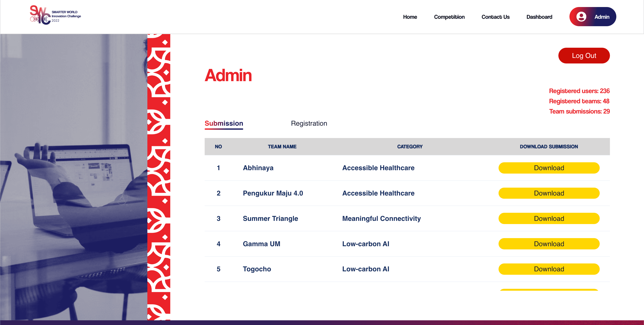Download the Togocho team submission
The height and width of the screenshot is (325, 644).
(549, 269)
